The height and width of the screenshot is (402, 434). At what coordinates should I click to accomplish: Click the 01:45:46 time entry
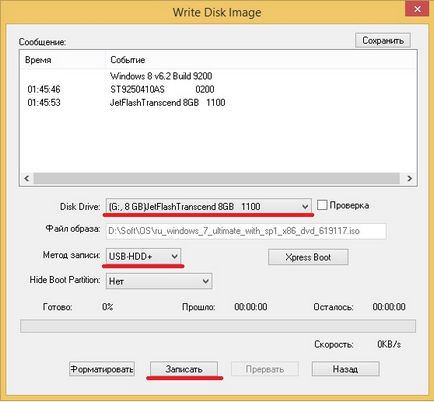pos(44,89)
